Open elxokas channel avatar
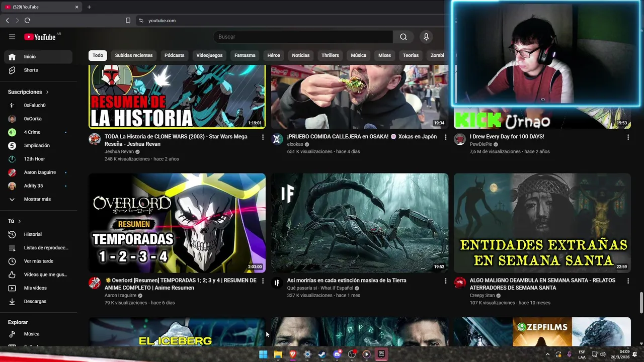The image size is (644, 362). pyautogui.click(x=277, y=139)
